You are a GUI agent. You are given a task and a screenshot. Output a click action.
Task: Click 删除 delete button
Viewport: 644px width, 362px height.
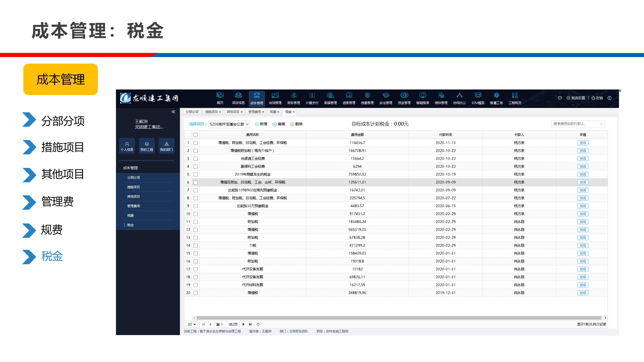pos(297,124)
